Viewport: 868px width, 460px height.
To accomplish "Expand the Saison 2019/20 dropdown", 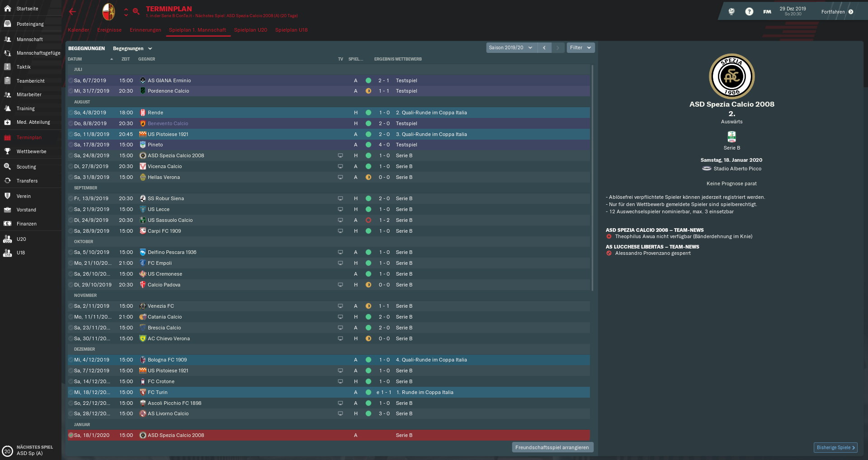I will point(511,47).
